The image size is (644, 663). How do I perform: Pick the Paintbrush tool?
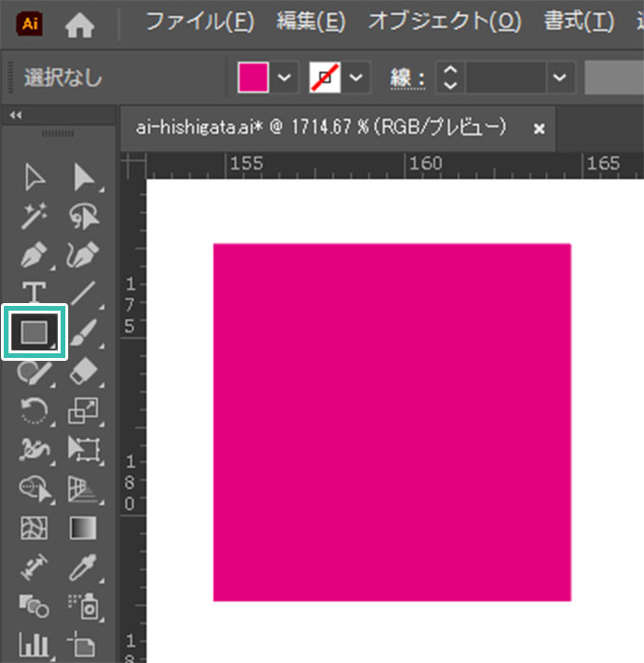pyautogui.click(x=83, y=331)
